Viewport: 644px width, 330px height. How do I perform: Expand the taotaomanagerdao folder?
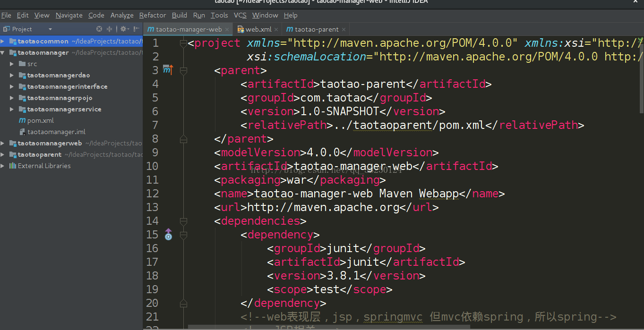click(x=12, y=75)
